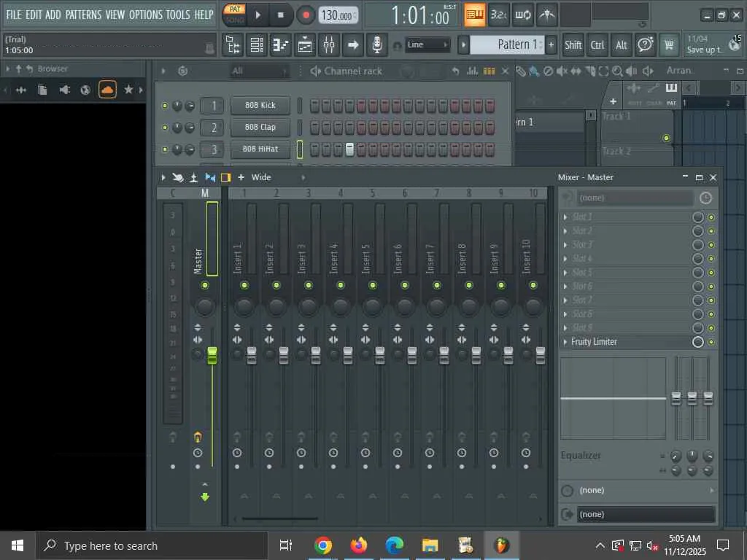Mute the 808 Clap channel LED
This screenshot has height=560, width=747.
click(165, 128)
